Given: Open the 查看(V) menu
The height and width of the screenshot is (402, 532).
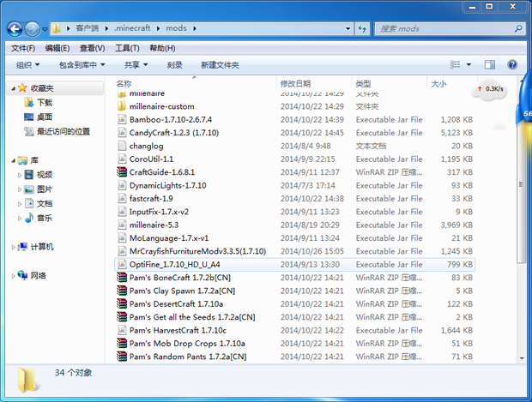Looking at the screenshot, I should 93,48.
